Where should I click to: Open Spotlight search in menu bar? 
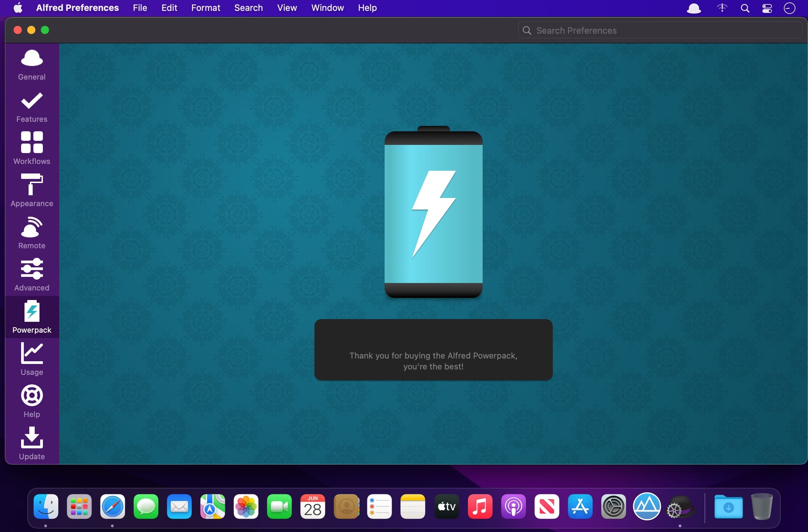[745, 8]
